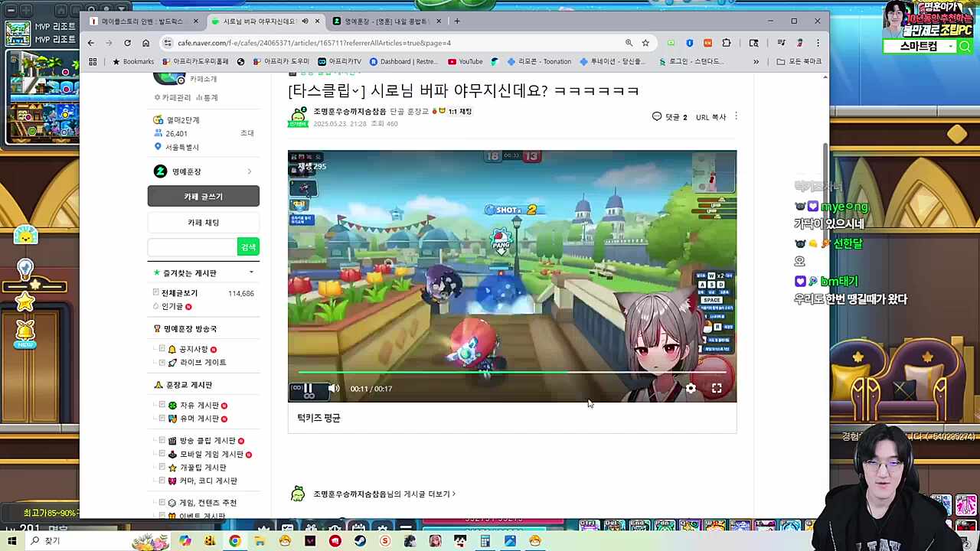Open author profile avatar beside the post
980x551 pixels.
click(298, 116)
